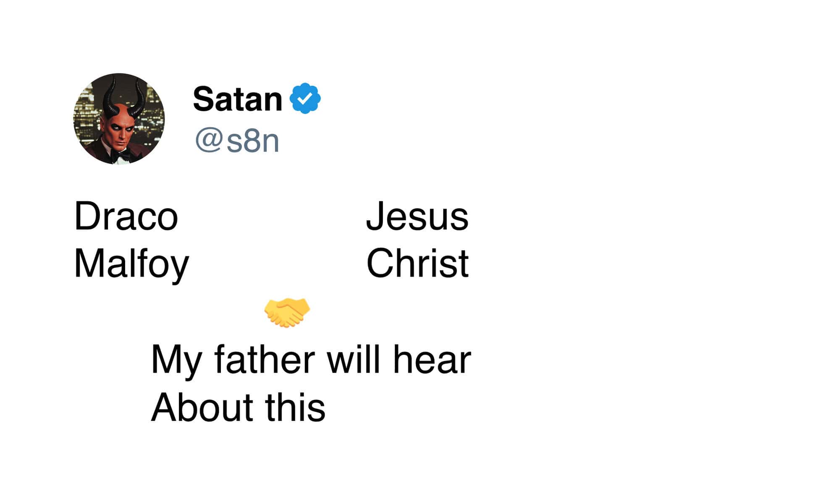Click the red face in the avatar
Image resolution: width=824 pixels, height=504 pixels.
click(x=122, y=127)
